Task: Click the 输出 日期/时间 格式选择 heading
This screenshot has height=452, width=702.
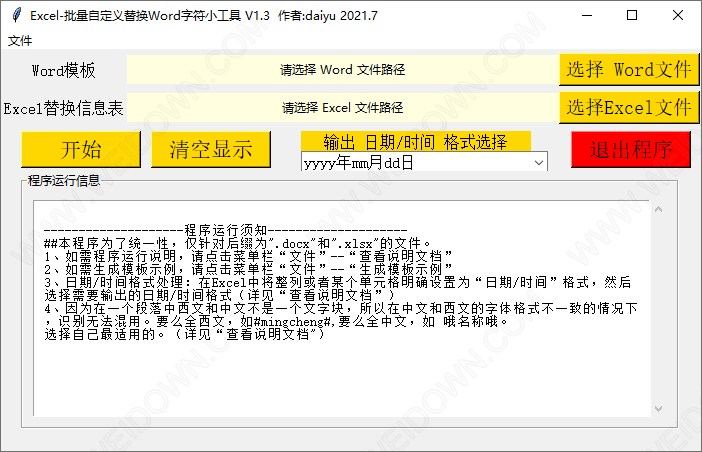Action: 415,141
